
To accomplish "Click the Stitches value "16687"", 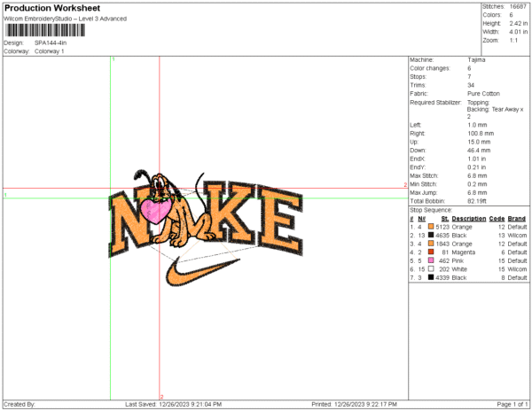I will tap(518, 6).
